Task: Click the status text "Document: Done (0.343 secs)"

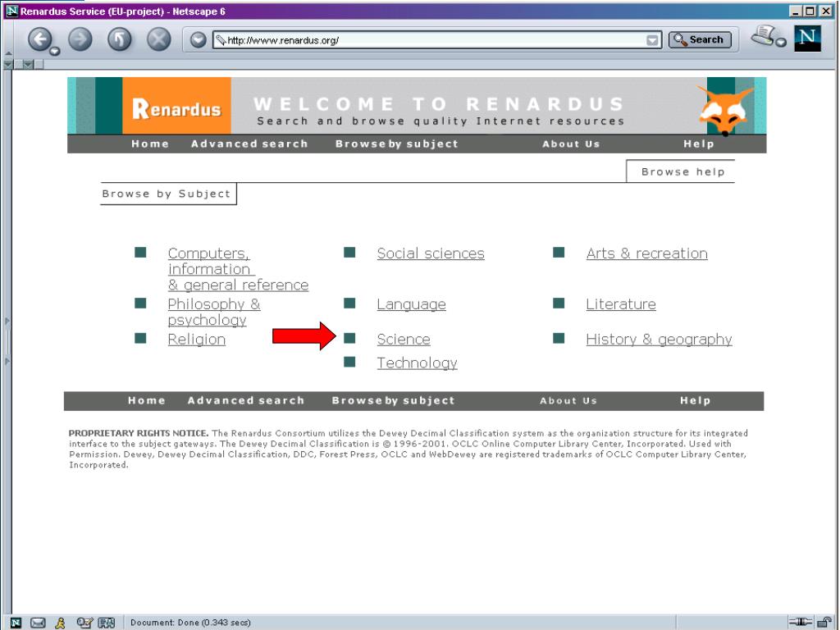Action: click(190, 623)
